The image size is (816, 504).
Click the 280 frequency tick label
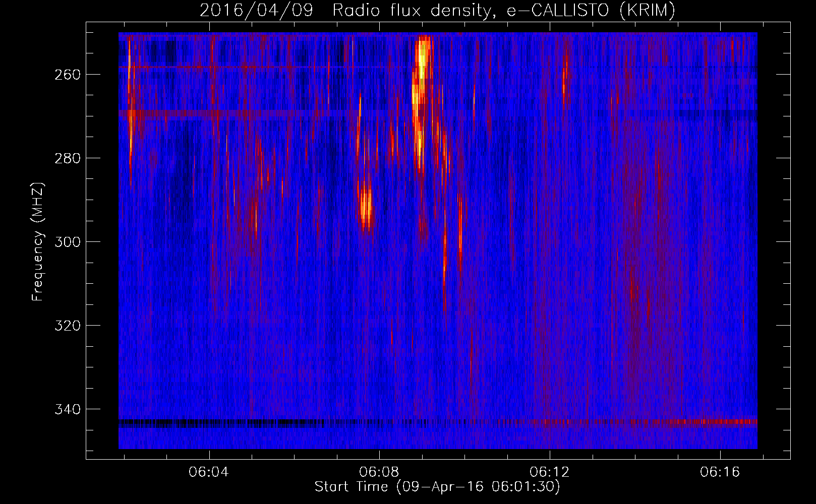(x=67, y=158)
